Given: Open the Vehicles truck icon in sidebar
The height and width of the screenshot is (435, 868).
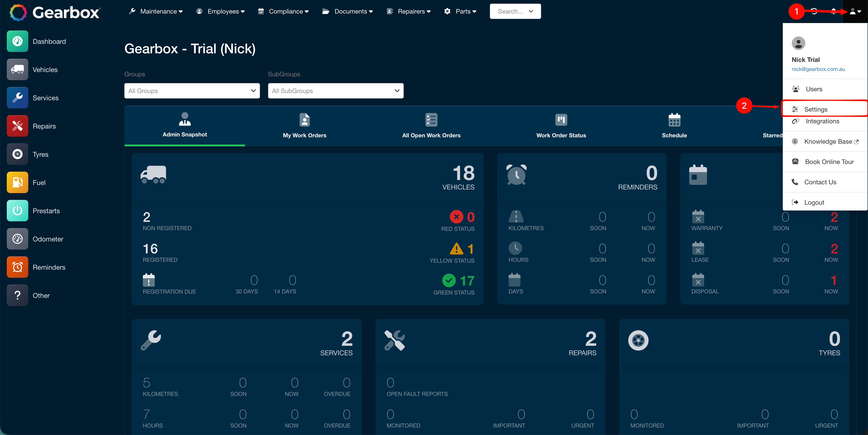Looking at the screenshot, I should 18,70.
